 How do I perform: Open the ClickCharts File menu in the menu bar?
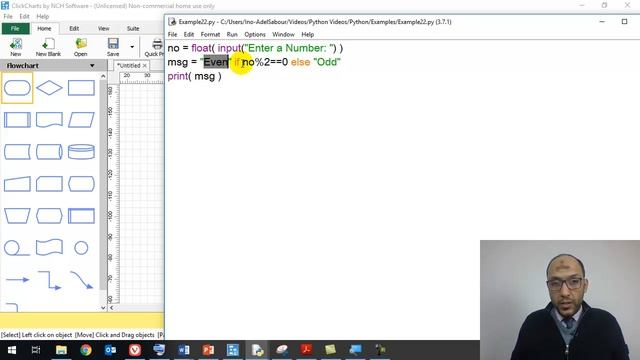click(x=8, y=16)
